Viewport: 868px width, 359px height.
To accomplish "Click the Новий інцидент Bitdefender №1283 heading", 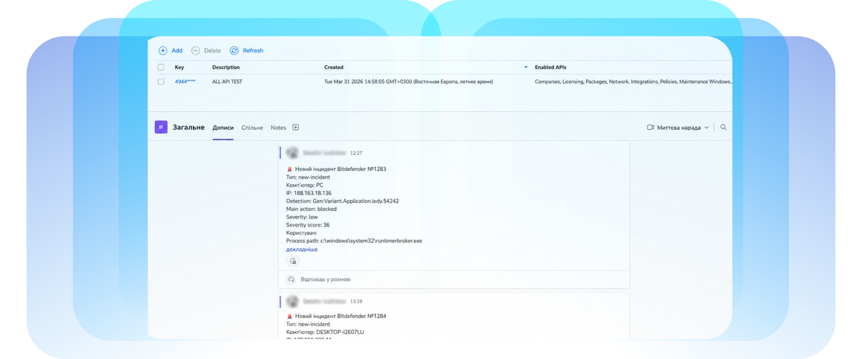I will pos(340,169).
